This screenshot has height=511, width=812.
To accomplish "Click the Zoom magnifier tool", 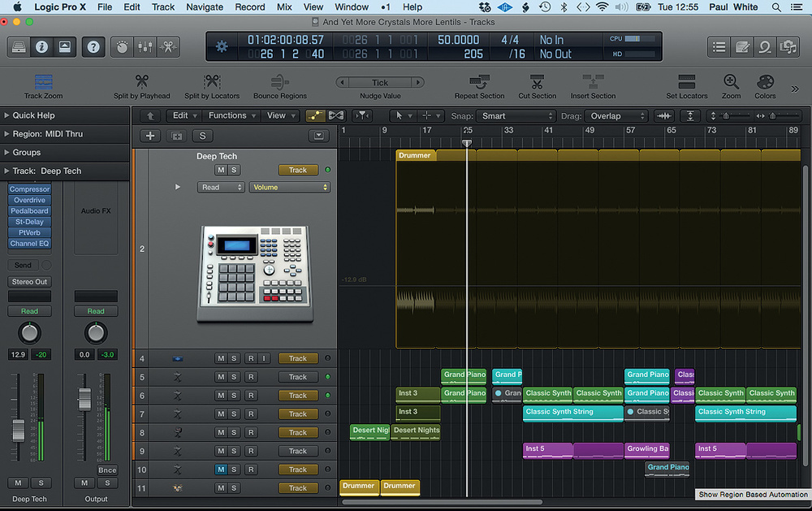I will pos(731,82).
